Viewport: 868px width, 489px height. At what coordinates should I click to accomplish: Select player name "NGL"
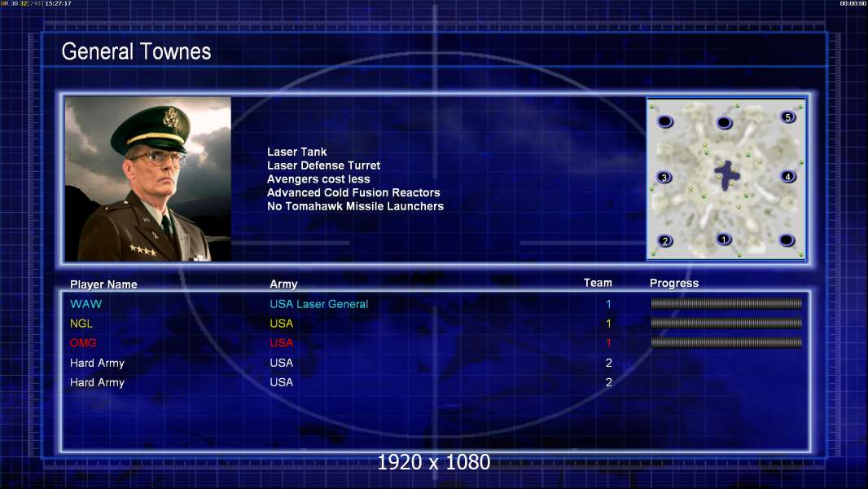81,324
